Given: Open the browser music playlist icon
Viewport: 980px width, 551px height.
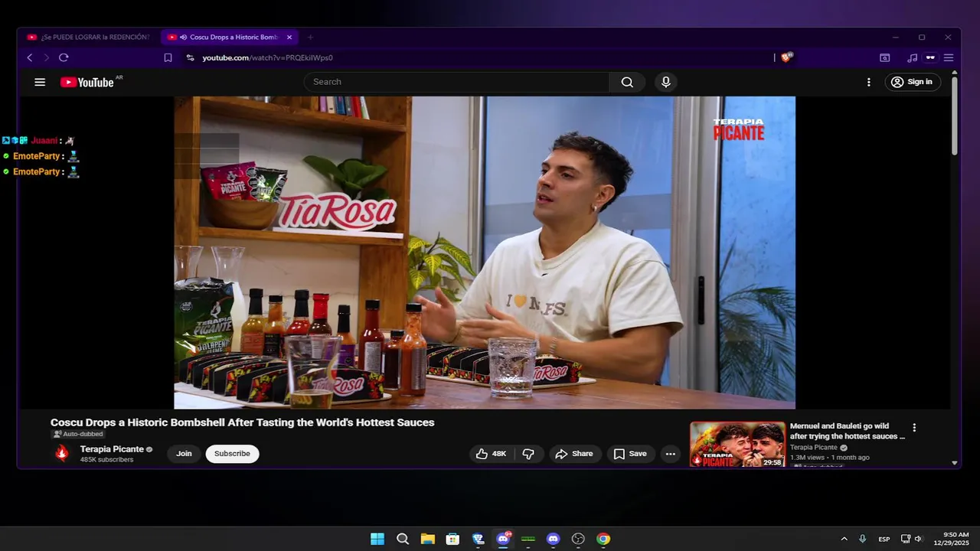Looking at the screenshot, I should click(912, 57).
